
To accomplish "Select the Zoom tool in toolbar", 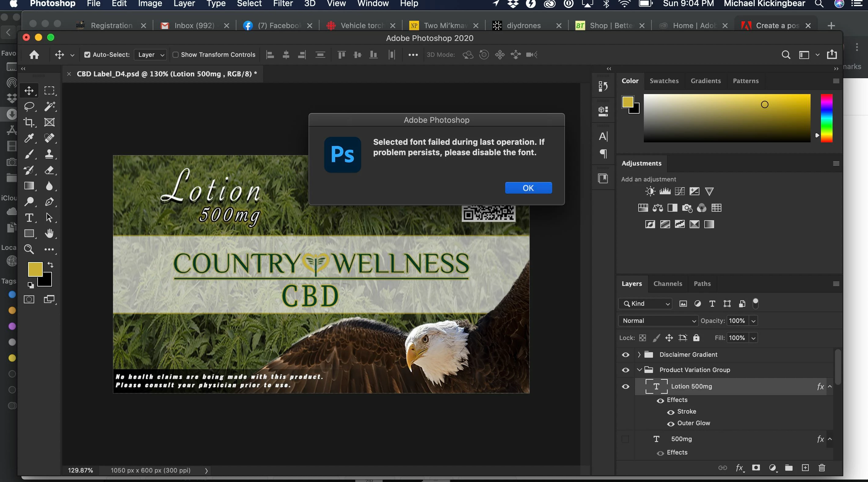I will 29,250.
